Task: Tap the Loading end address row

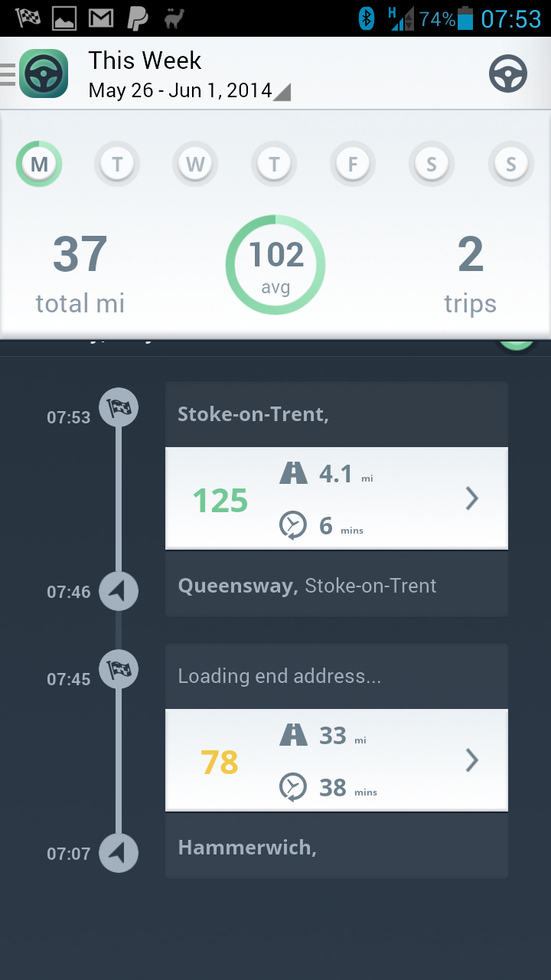Action: tap(336, 676)
